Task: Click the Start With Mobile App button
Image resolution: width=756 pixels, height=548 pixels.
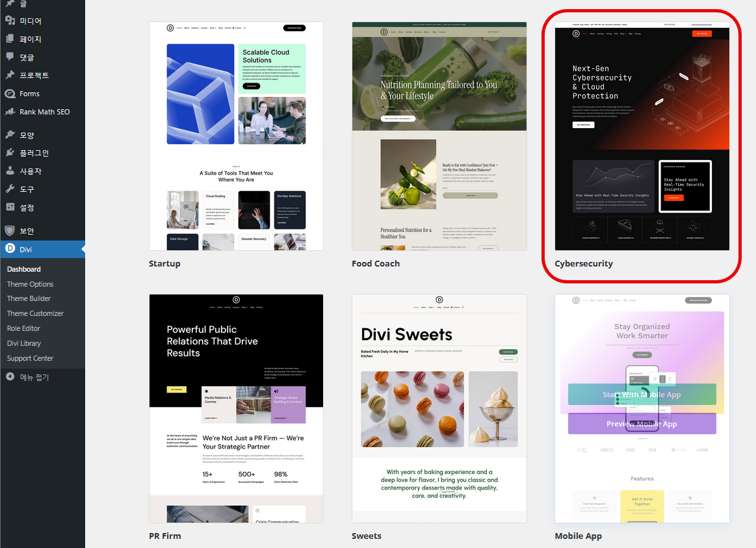Action: click(642, 394)
